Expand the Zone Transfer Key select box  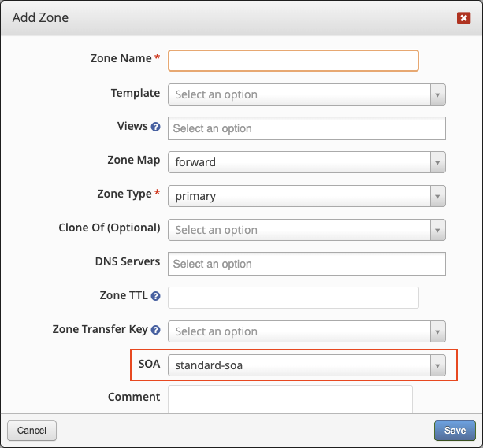tap(307, 331)
